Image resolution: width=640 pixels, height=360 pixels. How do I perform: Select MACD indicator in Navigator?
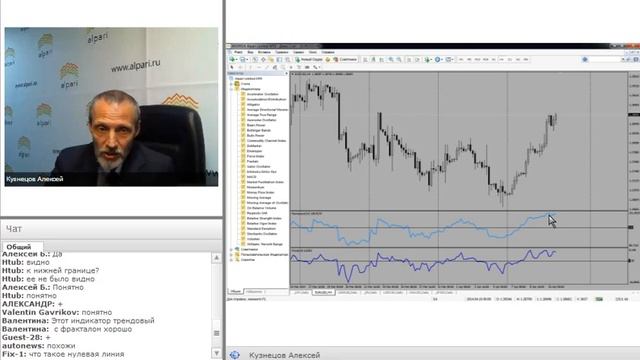click(x=251, y=177)
